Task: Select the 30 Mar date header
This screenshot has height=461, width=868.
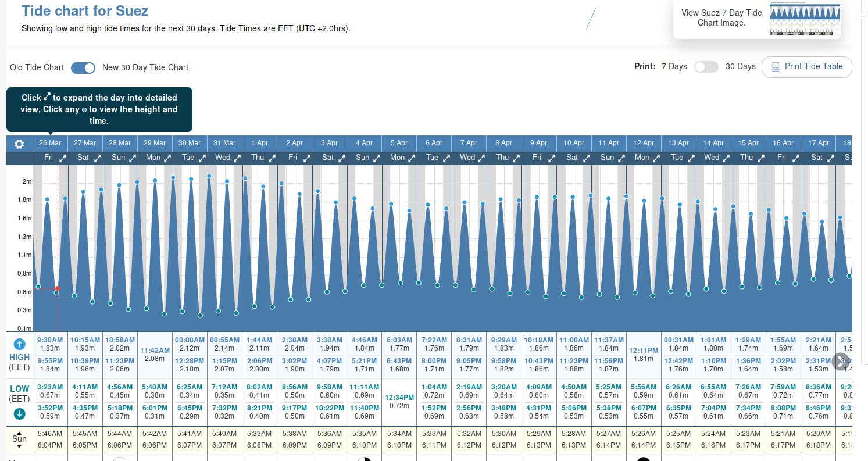Action: (190, 143)
